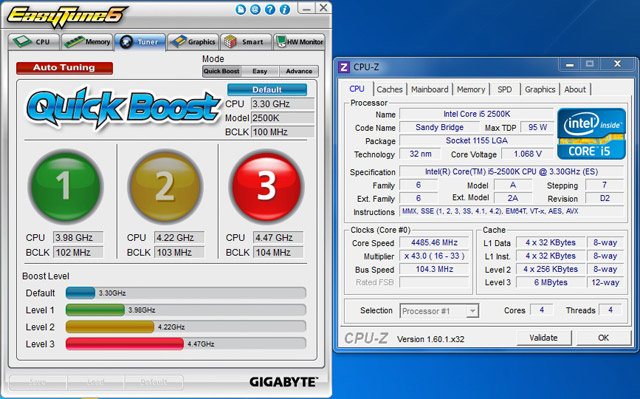This screenshot has width=640, height=399.
Task: Click the Level 3 BCLK 104 MHz field
Action: [x=278, y=253]
